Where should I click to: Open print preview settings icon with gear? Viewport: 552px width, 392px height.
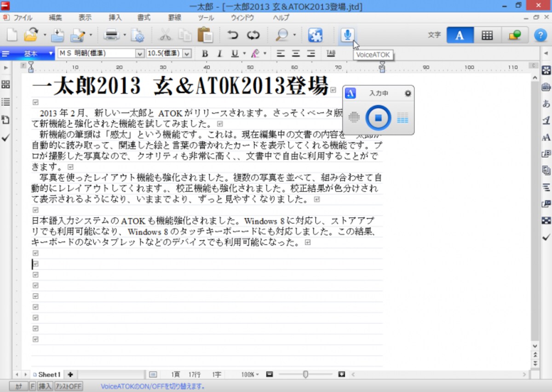[137, 35]
